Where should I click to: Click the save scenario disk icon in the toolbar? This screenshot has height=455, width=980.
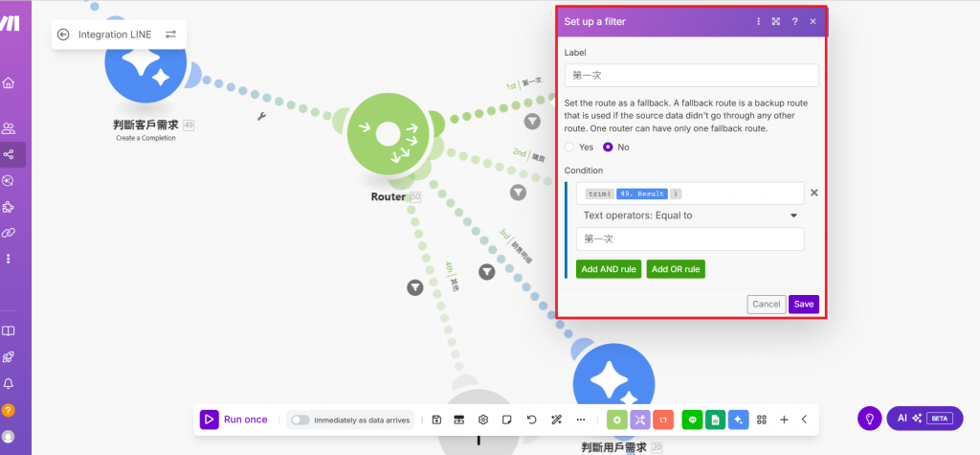click(436, 420)
